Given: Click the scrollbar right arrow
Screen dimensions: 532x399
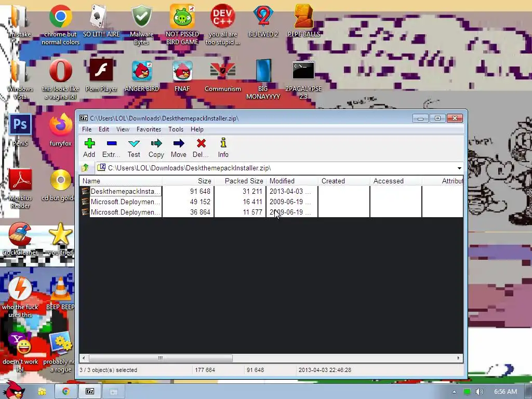Looking at the screenshot, I should (x=459, y=358).
